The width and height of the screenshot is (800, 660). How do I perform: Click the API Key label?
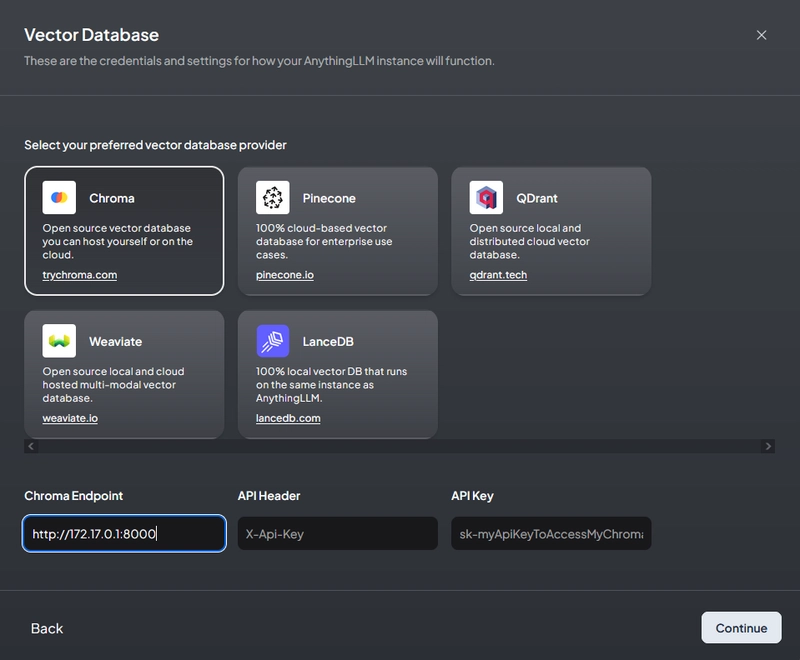(472, 496)
